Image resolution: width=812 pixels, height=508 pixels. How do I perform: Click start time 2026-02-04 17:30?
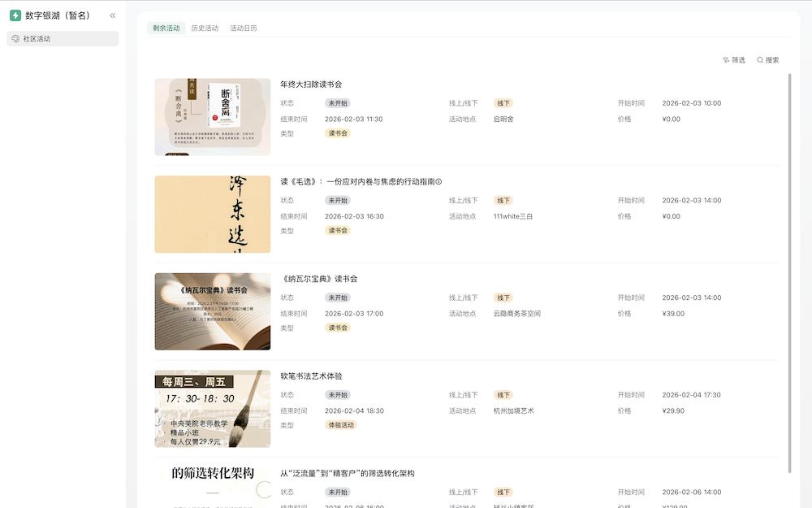(691, 394)
